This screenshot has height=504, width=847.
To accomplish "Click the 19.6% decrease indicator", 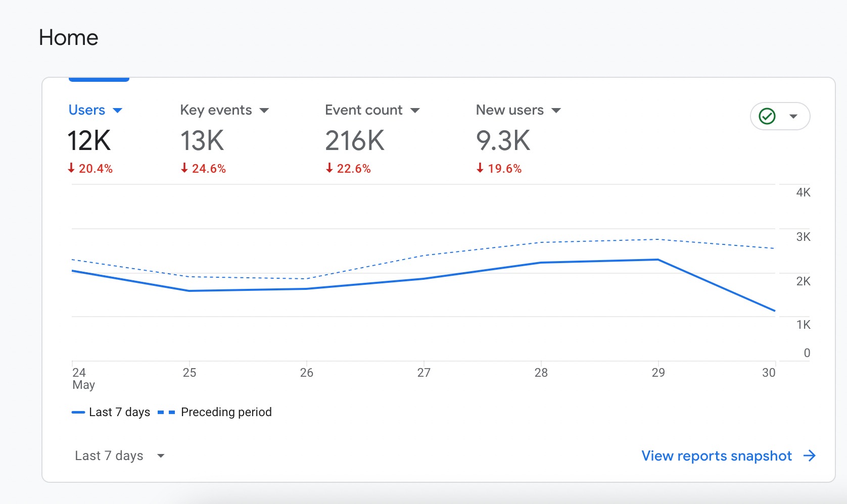I will [x=499, y=168].
